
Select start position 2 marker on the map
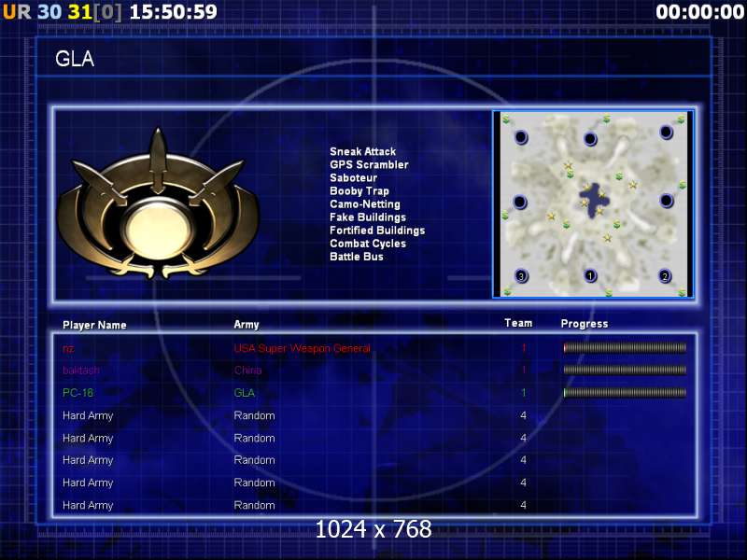click(665, 275)
